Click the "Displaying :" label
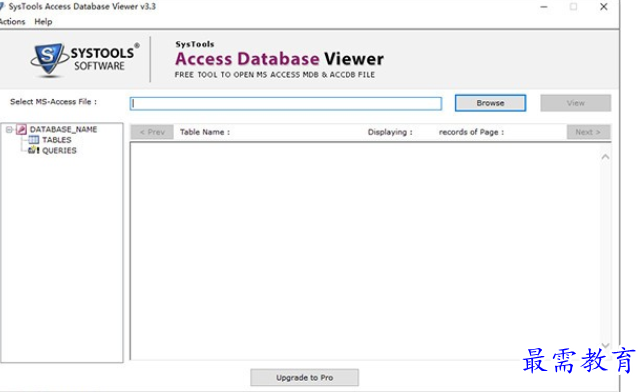 tap(390, 132)
